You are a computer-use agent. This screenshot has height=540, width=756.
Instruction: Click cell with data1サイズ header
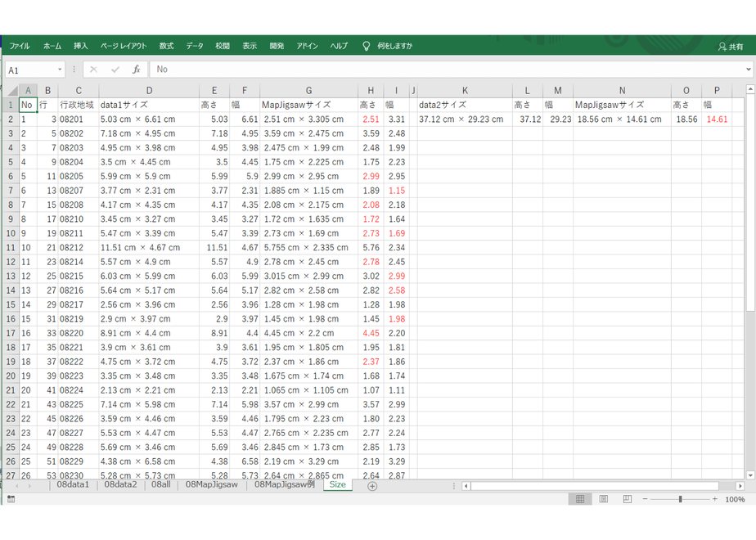coord(149,105)
